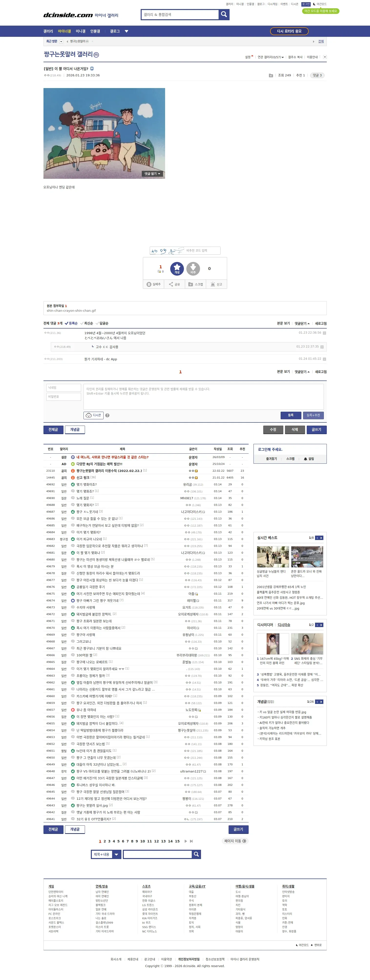Viewport: 370px width, 980px height.
Task: Open 마이너갤 tab in navigation bar
Action: (x=64, y=31)
